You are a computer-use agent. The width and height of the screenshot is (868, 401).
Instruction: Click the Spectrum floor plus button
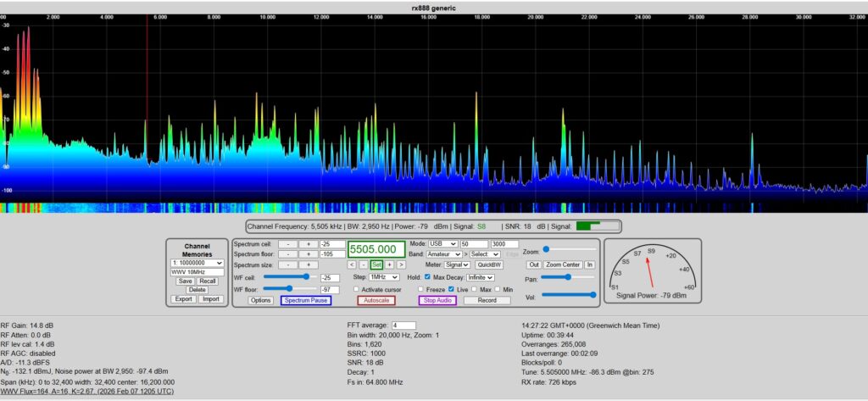(308, 253)
